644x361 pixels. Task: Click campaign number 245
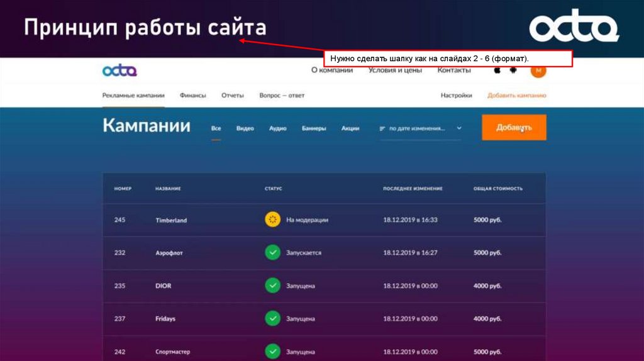119,219
